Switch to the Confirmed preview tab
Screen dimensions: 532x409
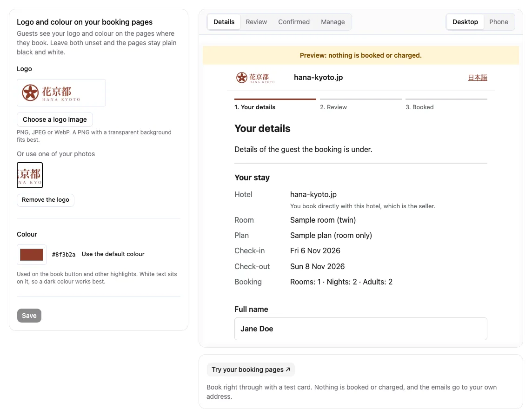pyautogui.click(x=294, y=22)
